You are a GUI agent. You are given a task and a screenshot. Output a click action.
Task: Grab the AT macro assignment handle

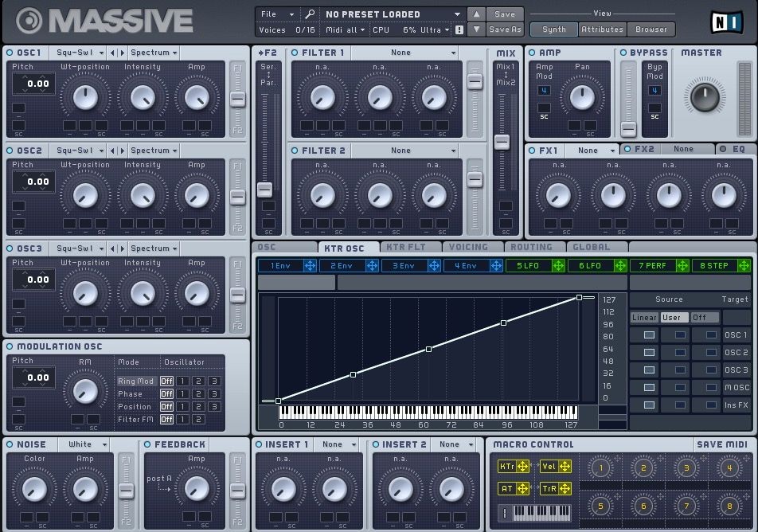click(522, 488)
